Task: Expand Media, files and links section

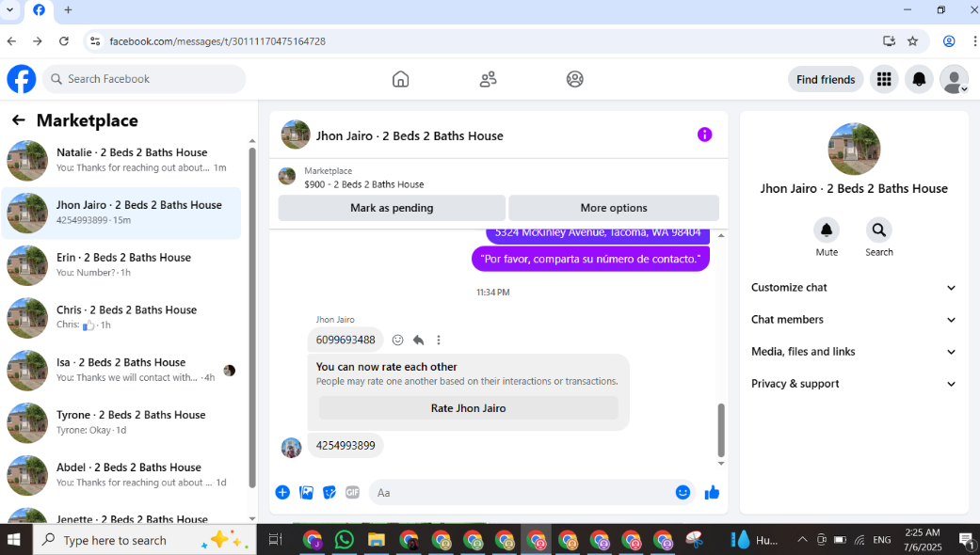Action: (854, 352)
